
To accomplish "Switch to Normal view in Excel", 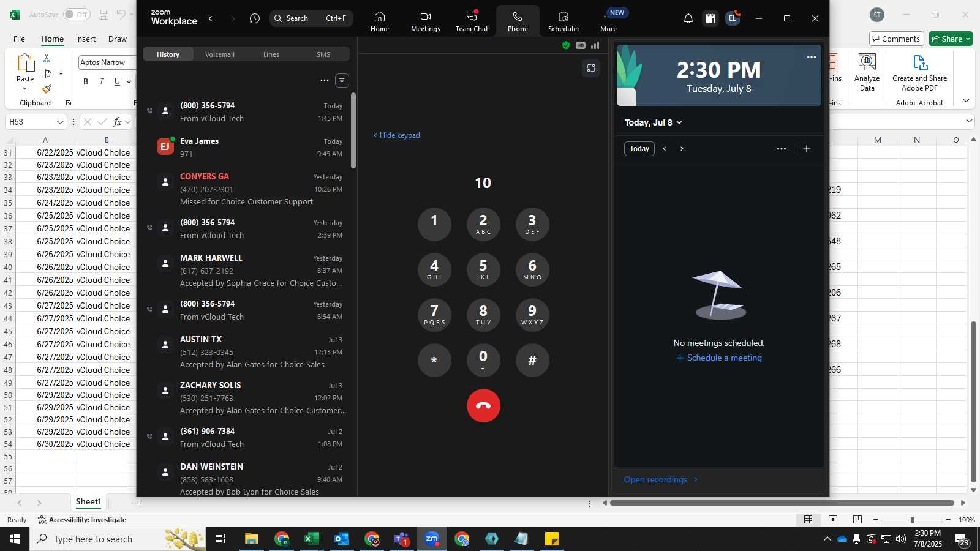I will [809, 520].
